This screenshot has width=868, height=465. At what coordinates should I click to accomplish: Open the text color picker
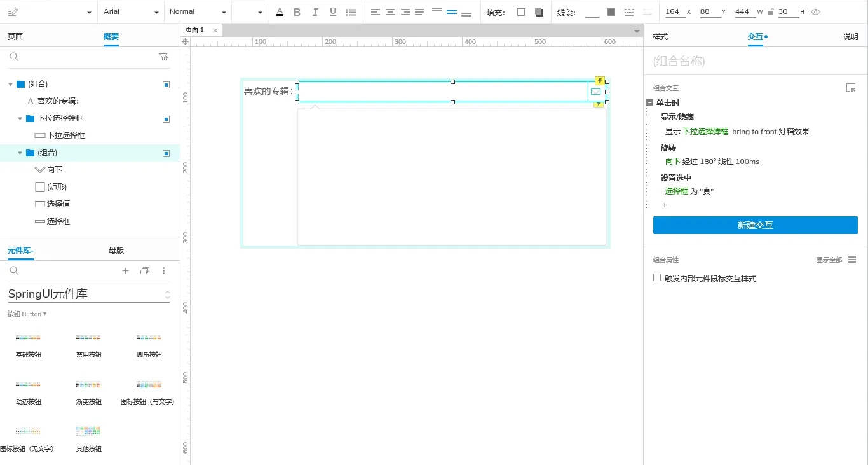[280, 12]
